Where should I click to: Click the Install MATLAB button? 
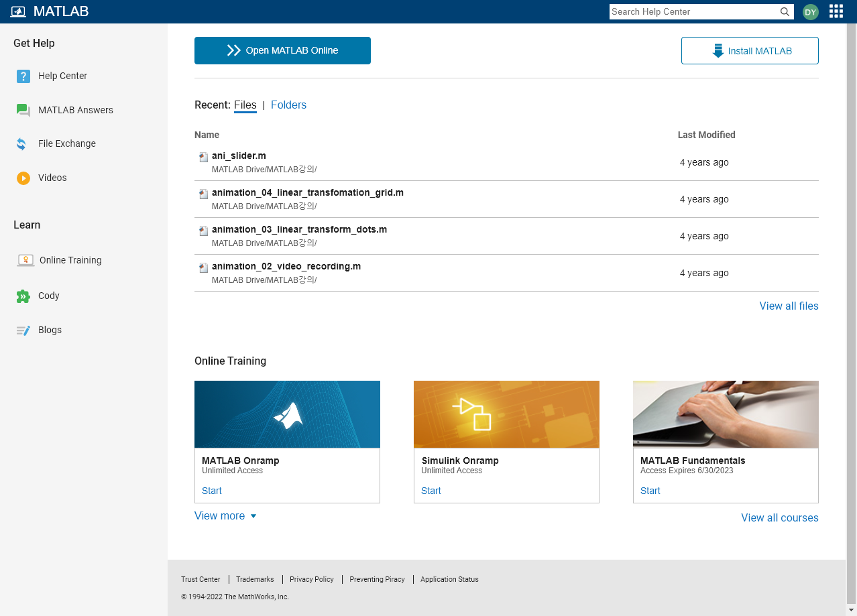[x=750, y=51]
